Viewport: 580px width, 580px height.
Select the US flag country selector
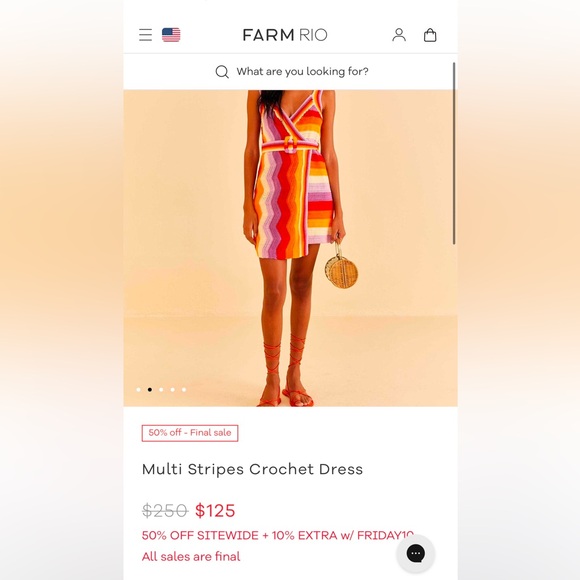tap(171, 35)
